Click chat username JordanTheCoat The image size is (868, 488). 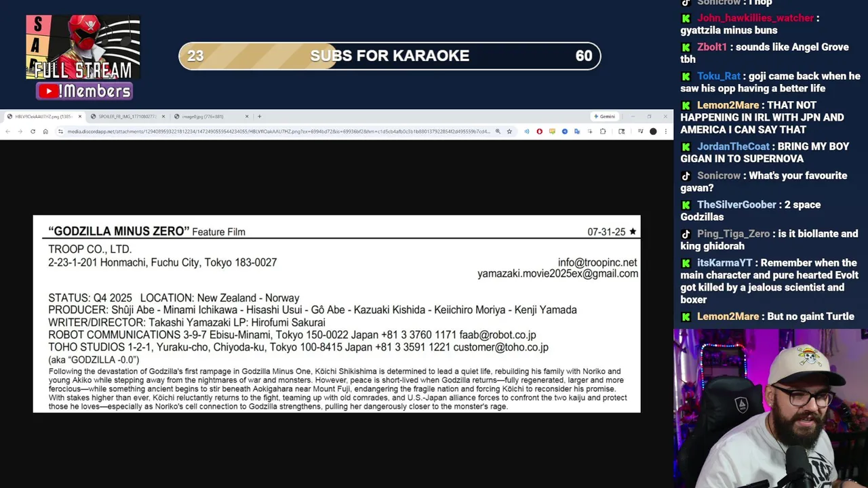(733, 146)
